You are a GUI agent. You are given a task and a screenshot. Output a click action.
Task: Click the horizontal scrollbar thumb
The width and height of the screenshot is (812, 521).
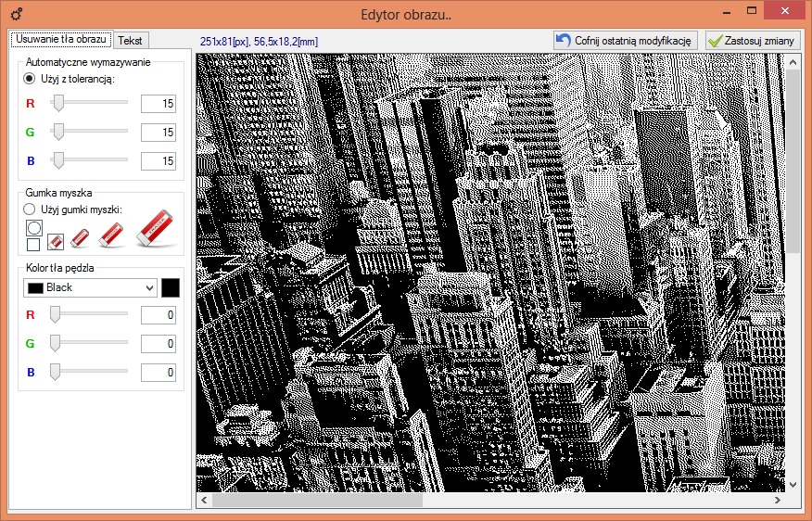317,500
